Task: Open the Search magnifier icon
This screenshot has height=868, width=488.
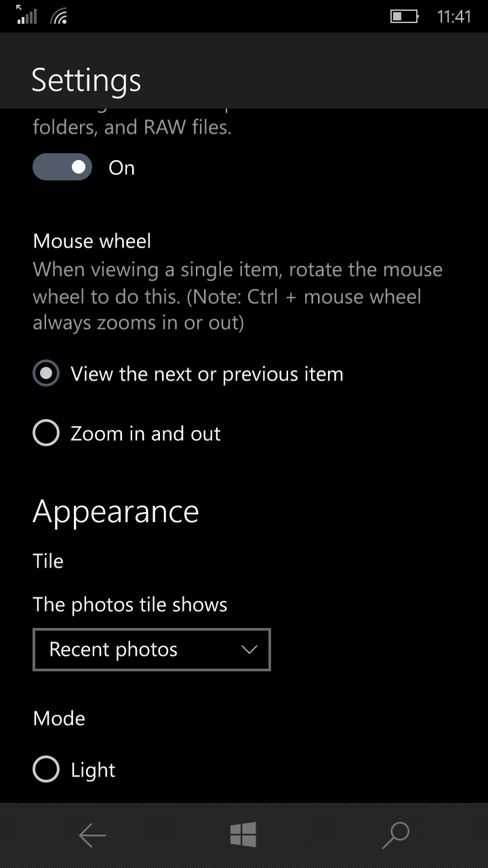Action: [396, 835]
